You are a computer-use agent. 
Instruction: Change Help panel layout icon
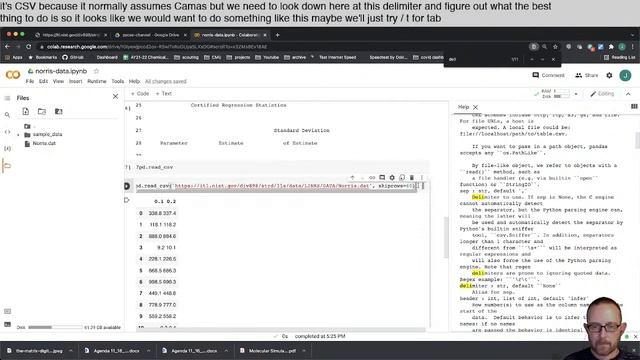[x=634, y=107]
